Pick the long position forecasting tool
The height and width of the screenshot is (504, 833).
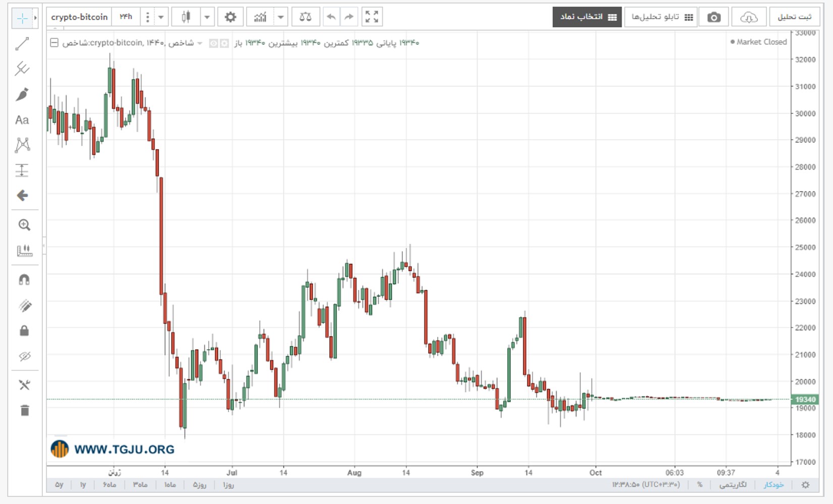pyautogui.click(x=22, y=170)
